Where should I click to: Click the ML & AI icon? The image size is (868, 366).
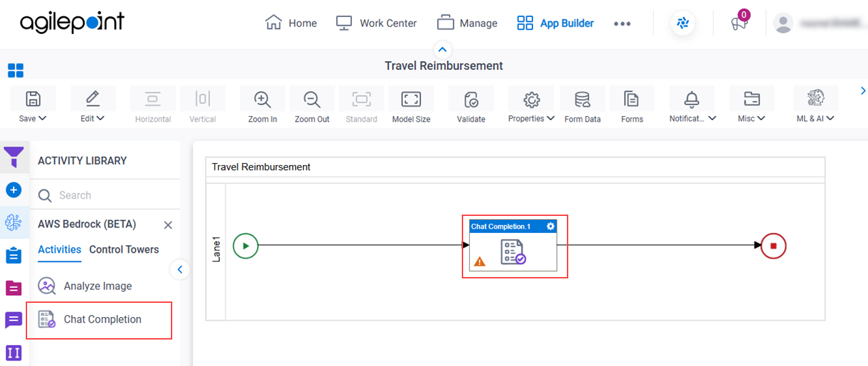[815, 99]
